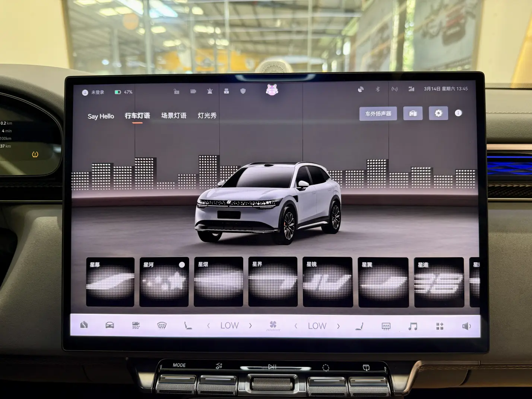Switch to the 灯光秀 tab
The width and height of the screenshot is (532, 399).
click(x=207, y=115)
